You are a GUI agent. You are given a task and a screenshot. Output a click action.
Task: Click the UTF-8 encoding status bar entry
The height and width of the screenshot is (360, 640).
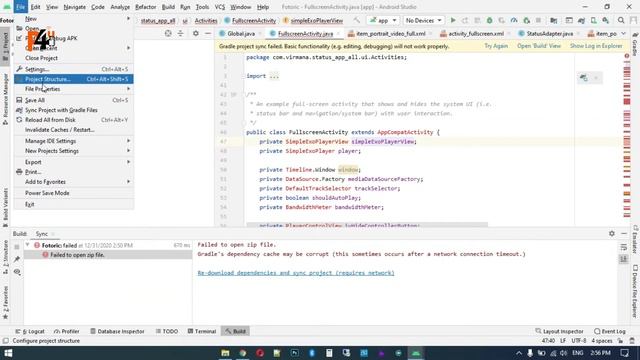pos(579,341)
